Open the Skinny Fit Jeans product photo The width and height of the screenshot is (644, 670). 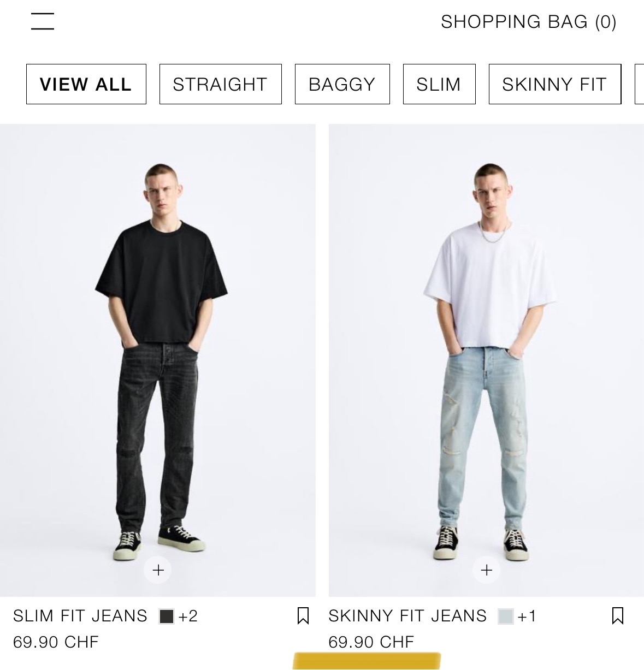tap(486, 360)
